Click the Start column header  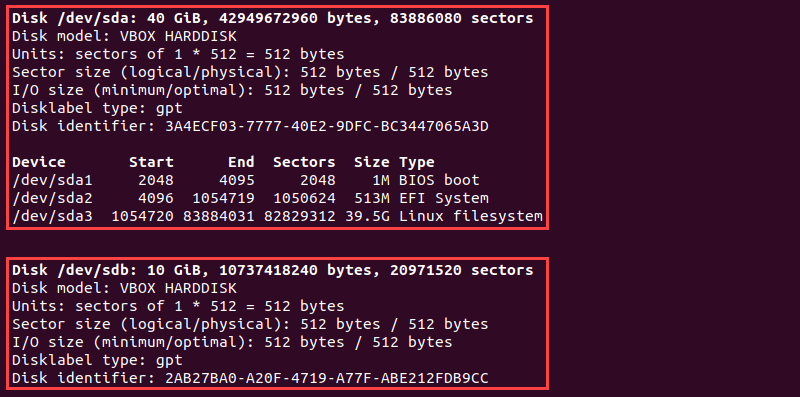coord(151,162)
